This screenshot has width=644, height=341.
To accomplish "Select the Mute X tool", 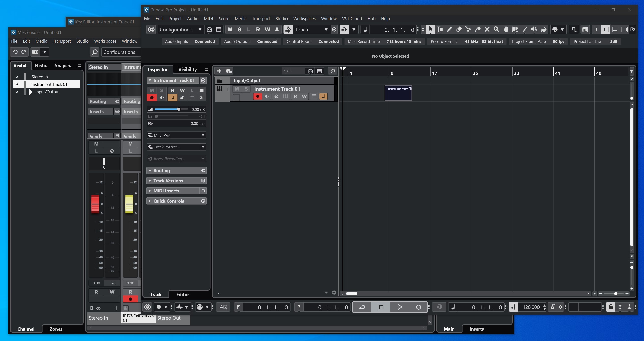I will coord(487,30).
